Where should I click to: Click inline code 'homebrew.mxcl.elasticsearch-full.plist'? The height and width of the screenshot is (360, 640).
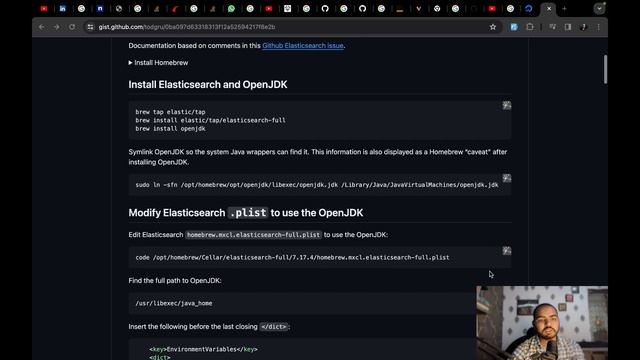253,235
